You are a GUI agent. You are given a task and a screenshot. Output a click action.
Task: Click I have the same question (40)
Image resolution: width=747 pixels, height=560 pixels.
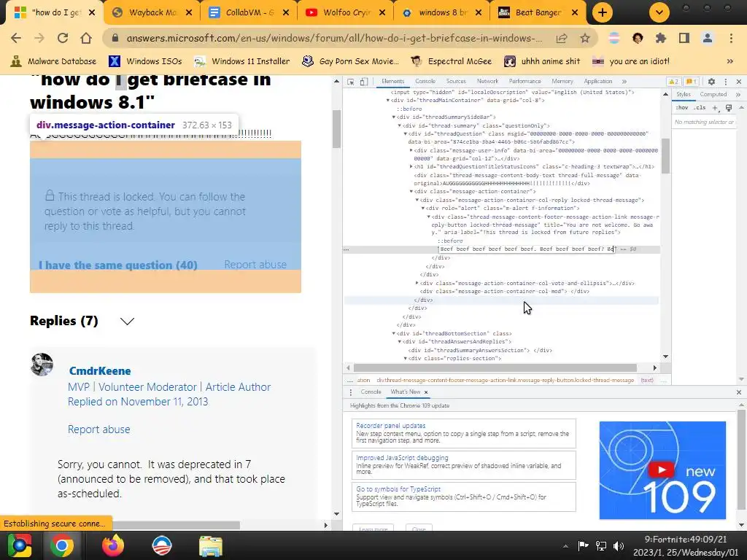[x=118, y=265]
